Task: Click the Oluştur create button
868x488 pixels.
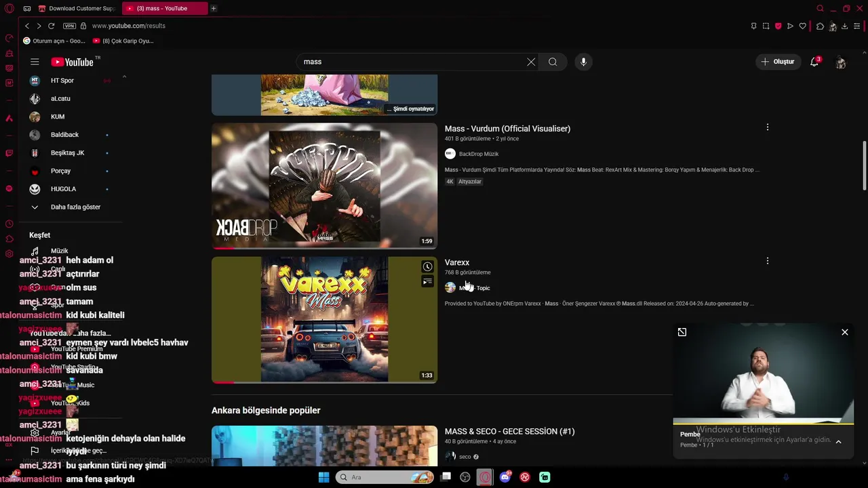Action: tap(778, 62)
